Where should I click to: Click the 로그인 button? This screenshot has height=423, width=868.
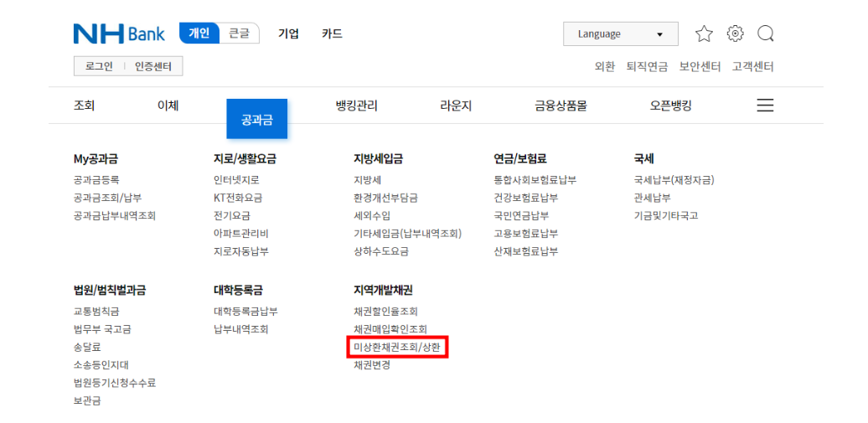(x=99, y=66)
